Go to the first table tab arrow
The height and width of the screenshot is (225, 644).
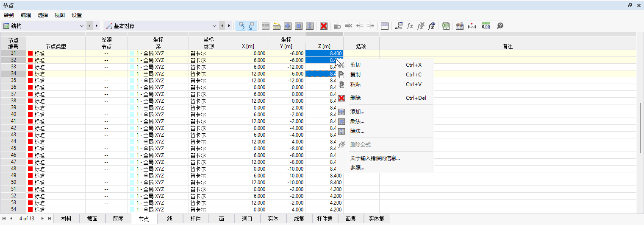pyautogui.click(x=4, y=219)
